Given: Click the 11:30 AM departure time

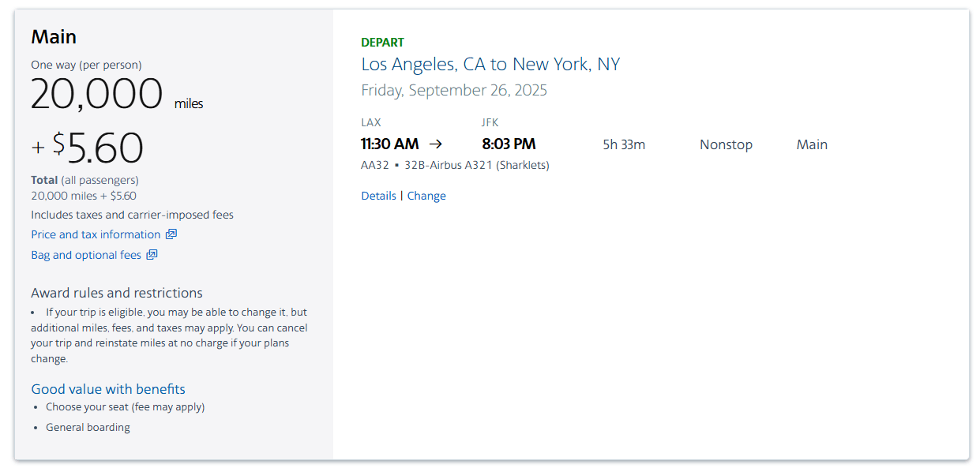Looking at the screenshot, I should click(x=389, y=144).
